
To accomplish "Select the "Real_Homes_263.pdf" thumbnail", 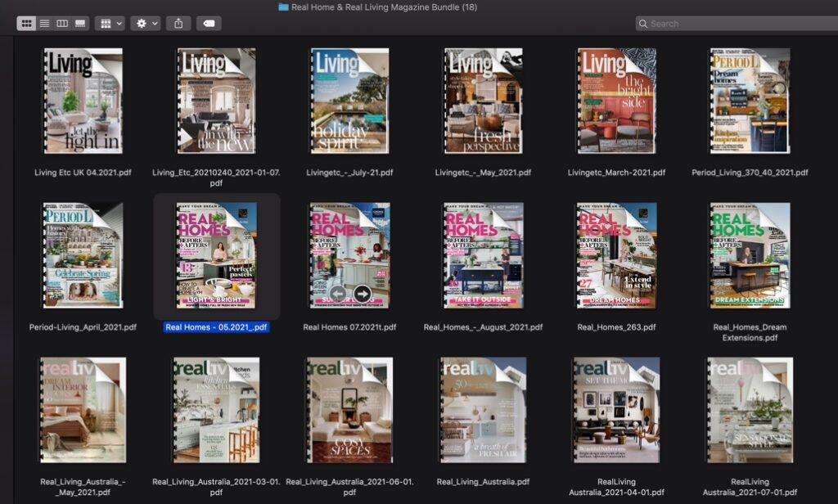I will [616, 255].
